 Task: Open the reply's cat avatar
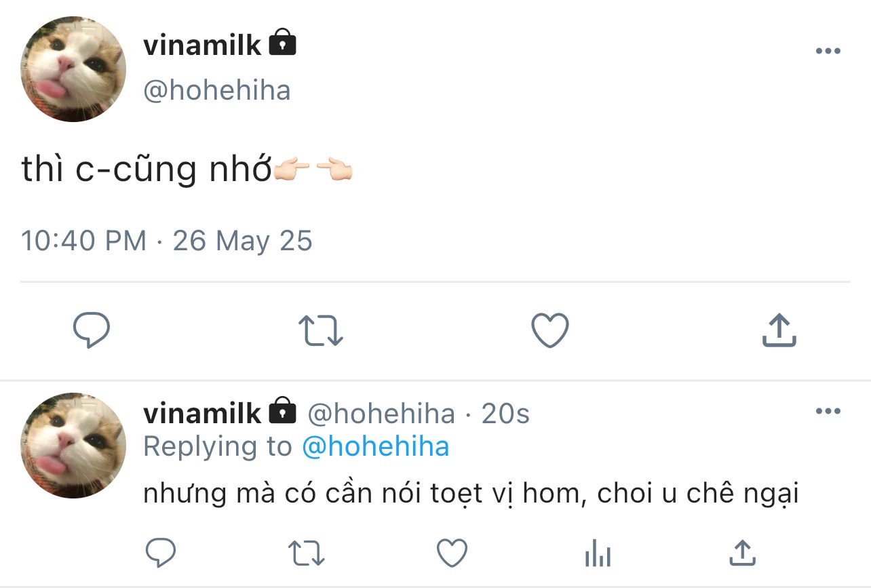click(73, 445)
